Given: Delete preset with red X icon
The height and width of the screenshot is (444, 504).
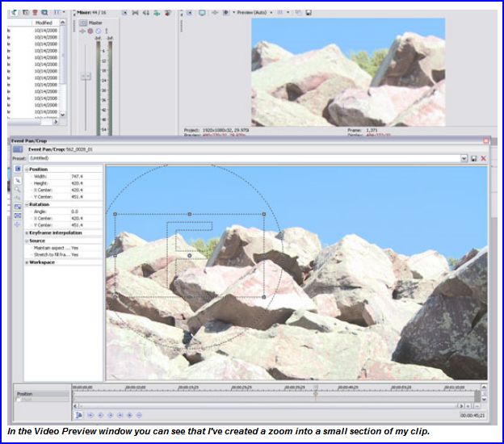Looking at the screenshot, I should point(484,158).
